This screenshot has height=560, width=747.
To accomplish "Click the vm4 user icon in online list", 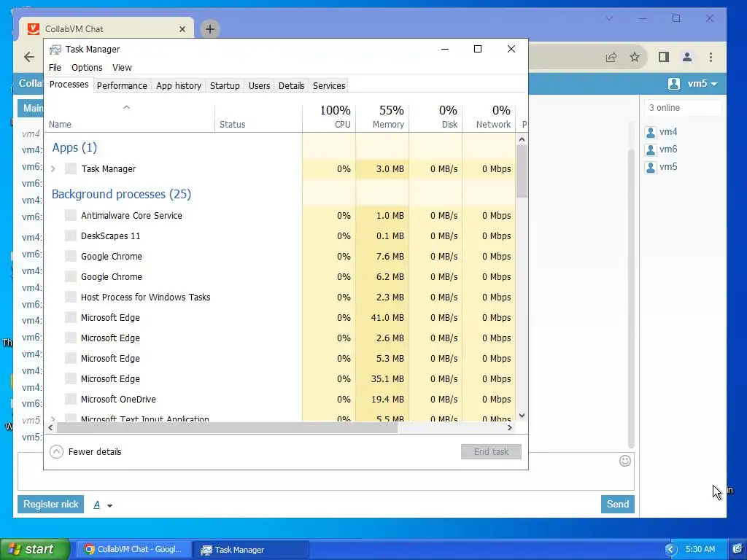I will (651, 132).
